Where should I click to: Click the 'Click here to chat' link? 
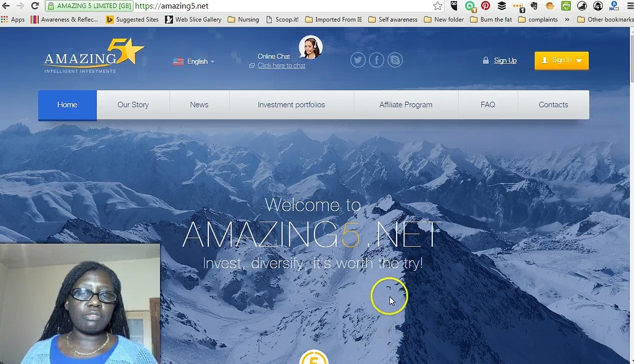(281, 66)
